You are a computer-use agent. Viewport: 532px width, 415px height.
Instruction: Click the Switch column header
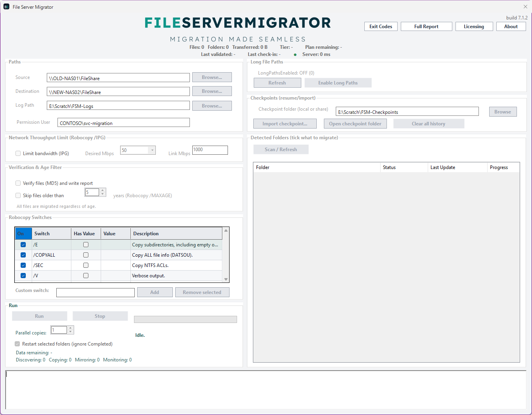[52, 234]
